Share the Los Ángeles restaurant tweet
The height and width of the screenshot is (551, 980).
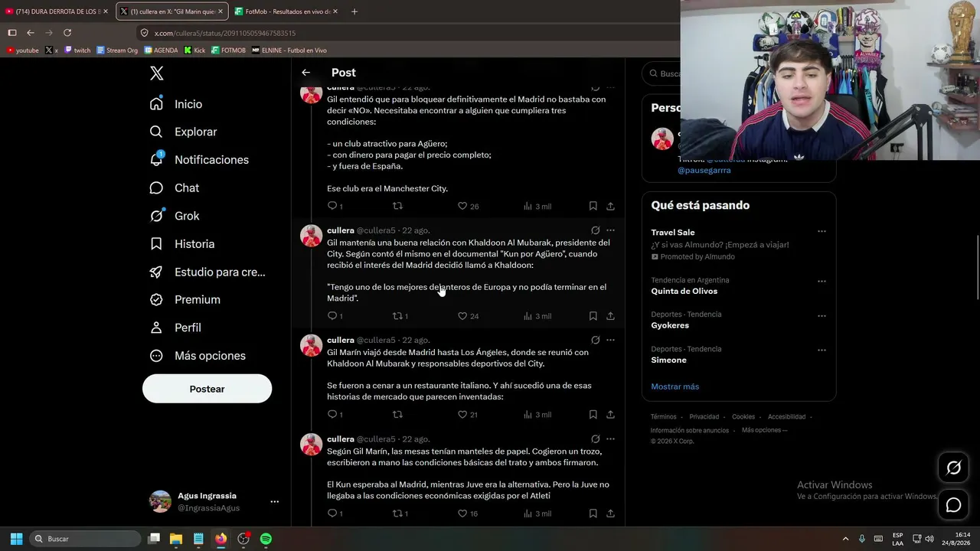pyautogui.click(x=610, y=415)
